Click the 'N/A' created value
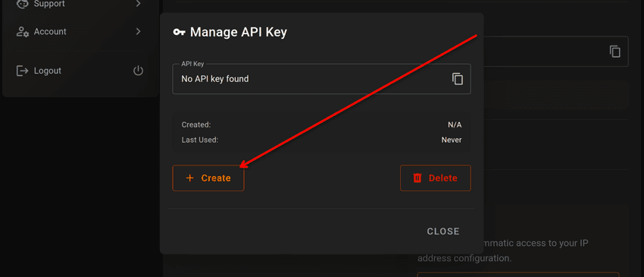The width and height of the screenshot is (644, 277). 455,124
